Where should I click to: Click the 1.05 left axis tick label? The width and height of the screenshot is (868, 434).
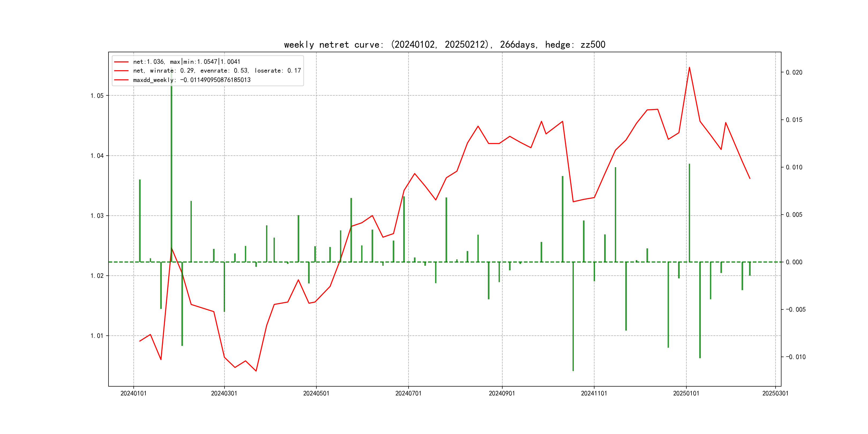[97, 96]
